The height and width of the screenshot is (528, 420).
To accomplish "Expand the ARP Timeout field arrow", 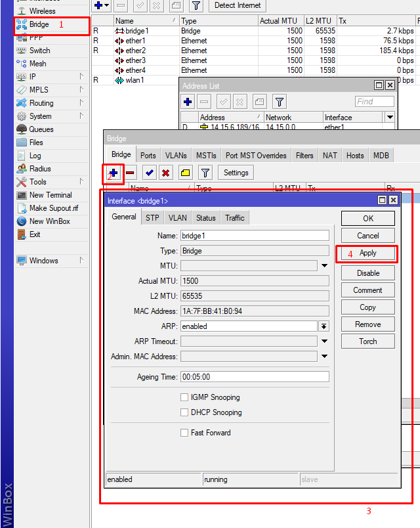I will (x=324, y=341).
